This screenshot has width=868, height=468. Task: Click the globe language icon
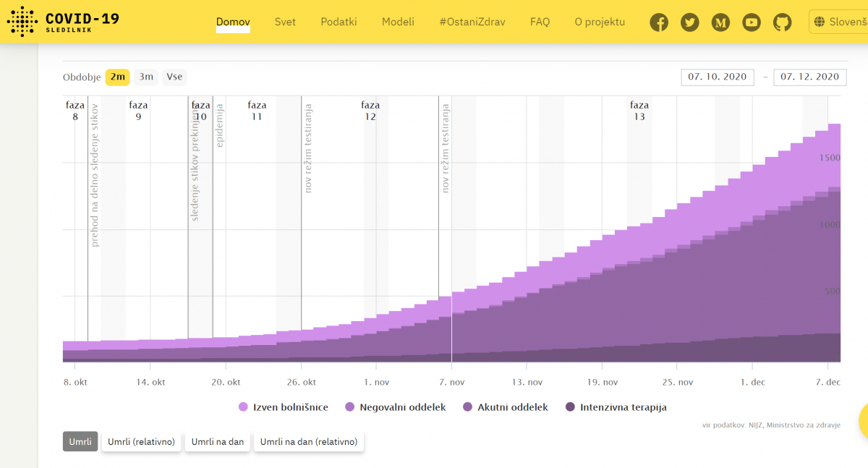click(820, 22)
